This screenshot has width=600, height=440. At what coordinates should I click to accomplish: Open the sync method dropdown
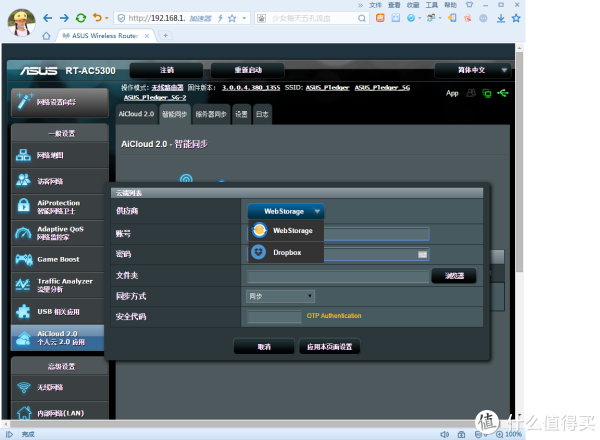280,296
